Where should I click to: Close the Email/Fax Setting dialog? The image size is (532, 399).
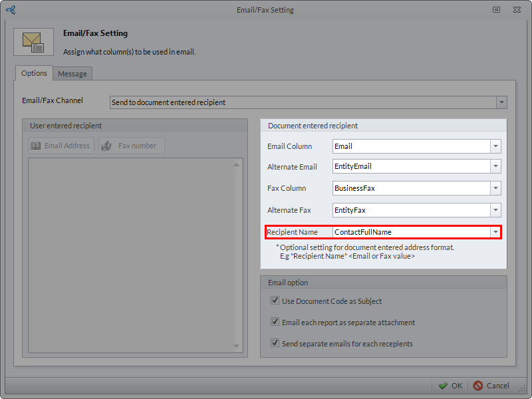pos(516,10)
